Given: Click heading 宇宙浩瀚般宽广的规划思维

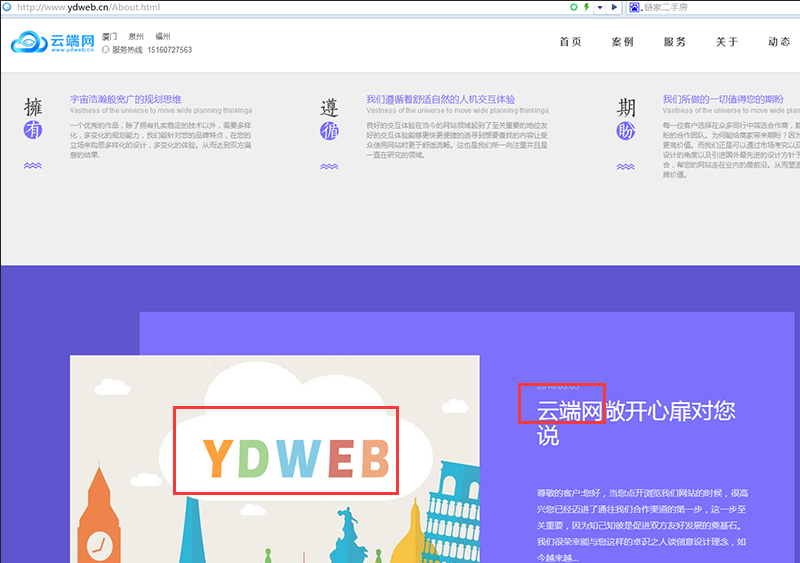Looking at the screenshot, I should coord(126,99).
